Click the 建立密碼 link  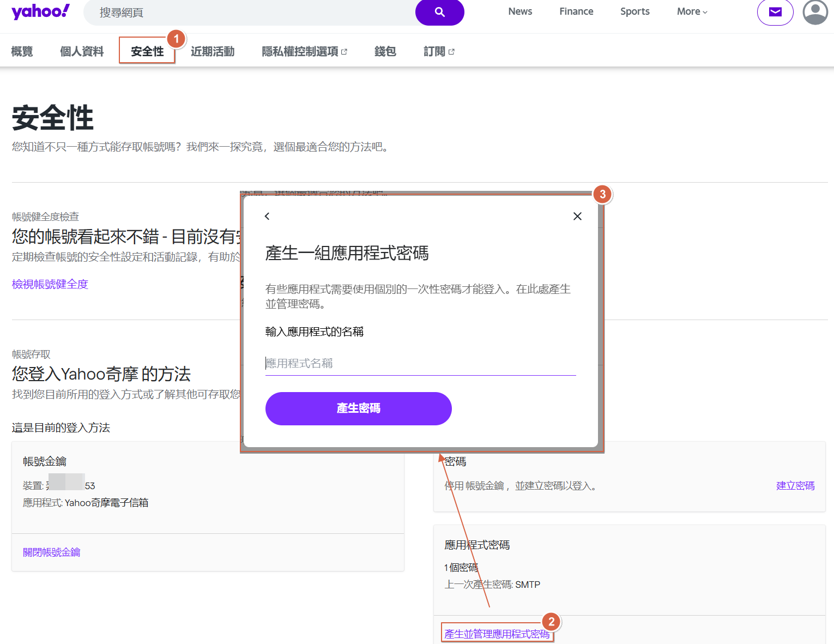pyautogui.click(x=795, y=486)
